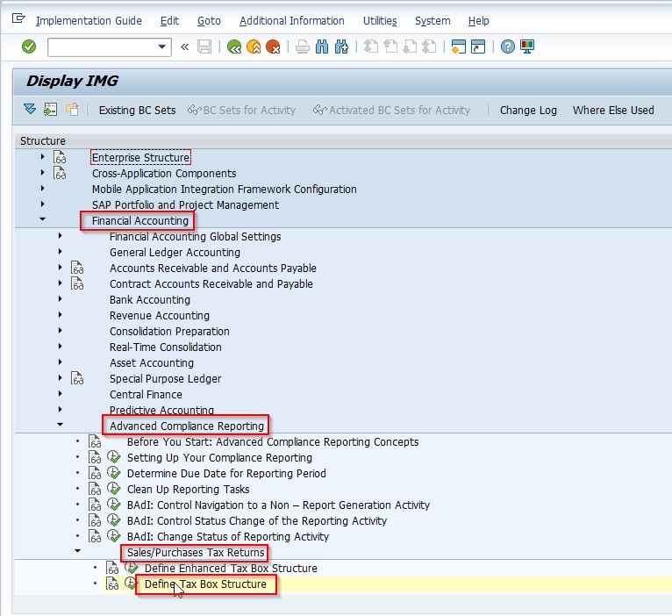This screenshot has width=672, height=616.
Task: Expand General Ledger Accounting node arrow
Action: pos(60,252)
